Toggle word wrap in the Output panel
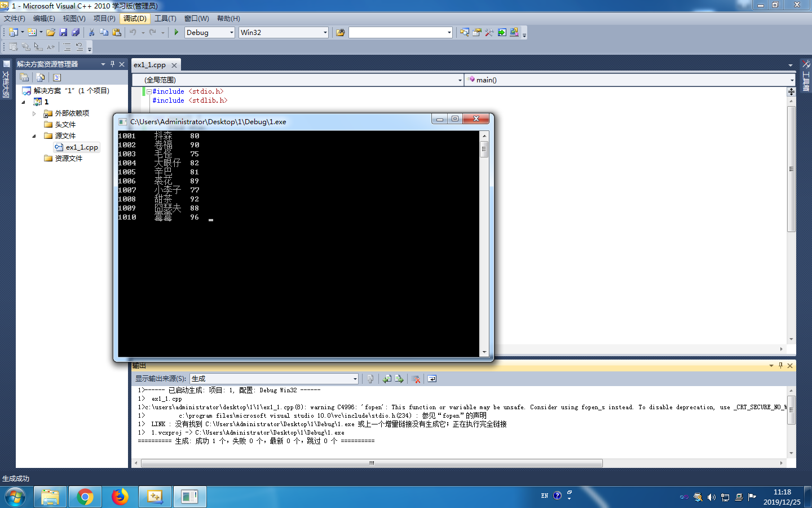 click(432, 379)
